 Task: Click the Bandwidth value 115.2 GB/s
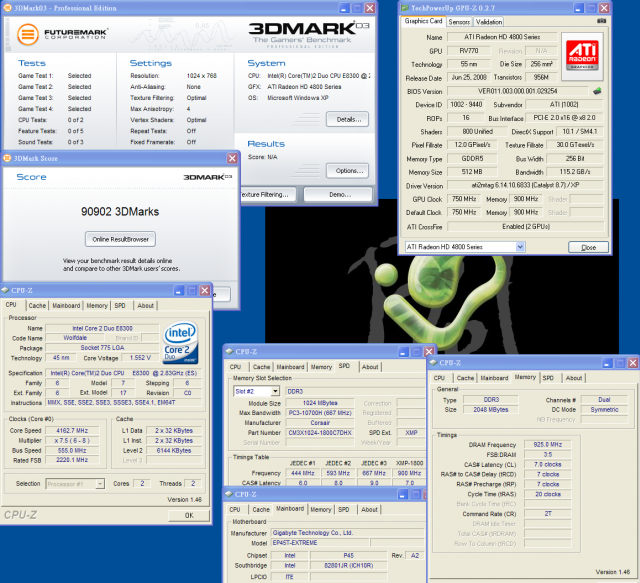(x=575, y=171)
